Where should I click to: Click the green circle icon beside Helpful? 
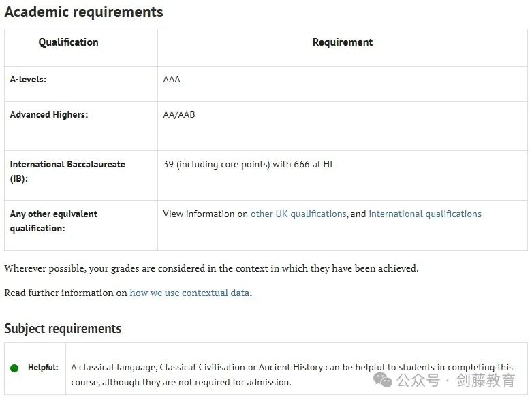14,368
